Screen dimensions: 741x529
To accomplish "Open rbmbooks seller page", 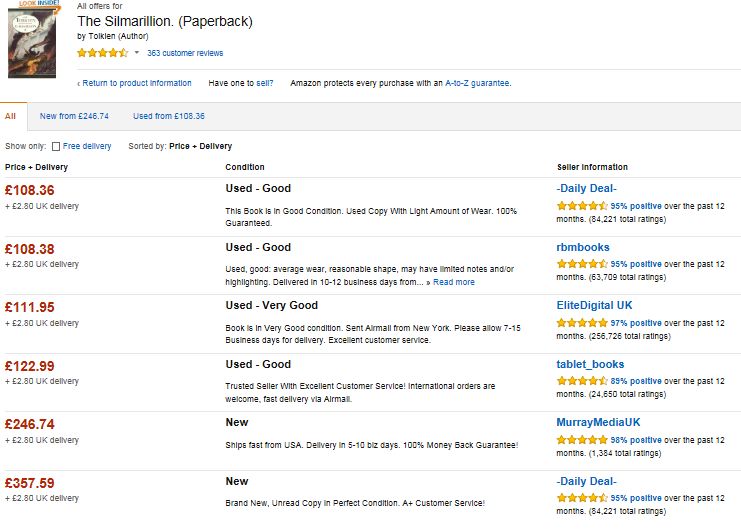I will tap(583, 247).
